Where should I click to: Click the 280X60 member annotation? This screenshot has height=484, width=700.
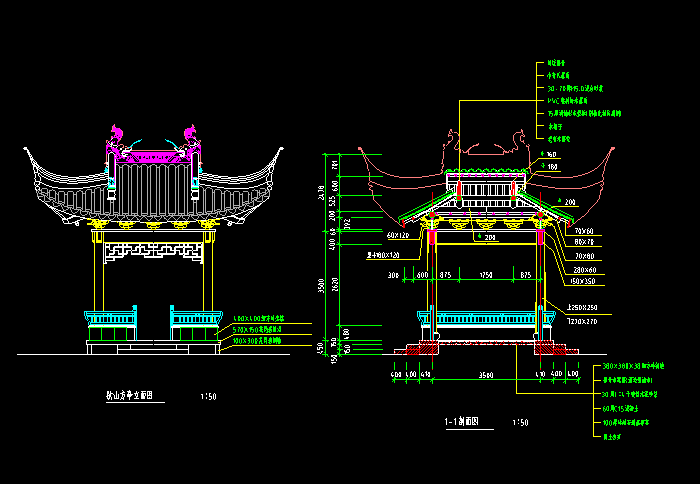pos(584,268)
